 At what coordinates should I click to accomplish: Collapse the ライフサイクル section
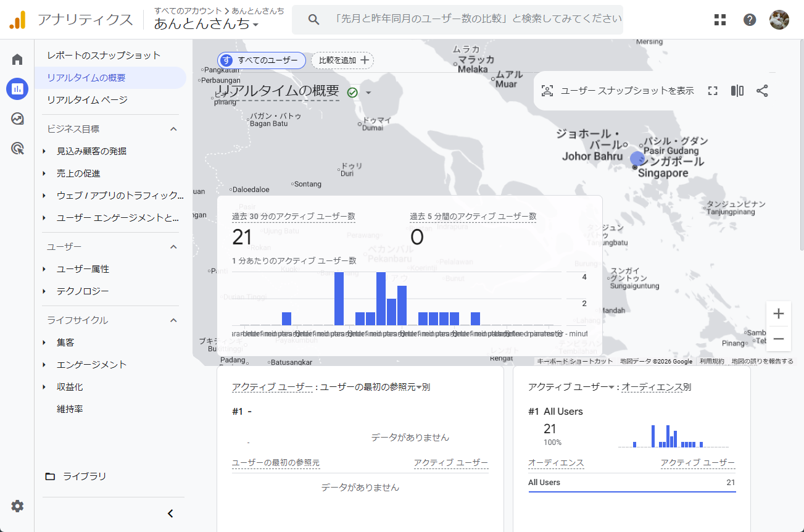point(173,320)
